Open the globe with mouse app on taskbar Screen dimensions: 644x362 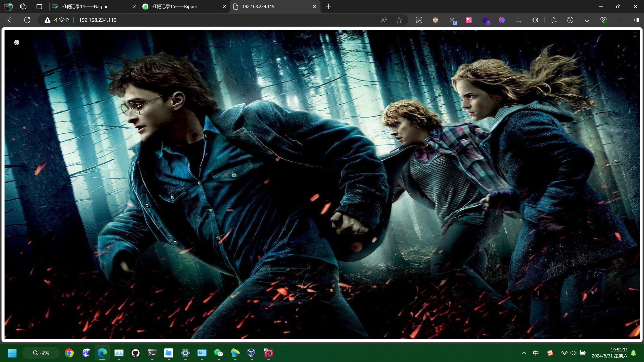coord(86,353)
